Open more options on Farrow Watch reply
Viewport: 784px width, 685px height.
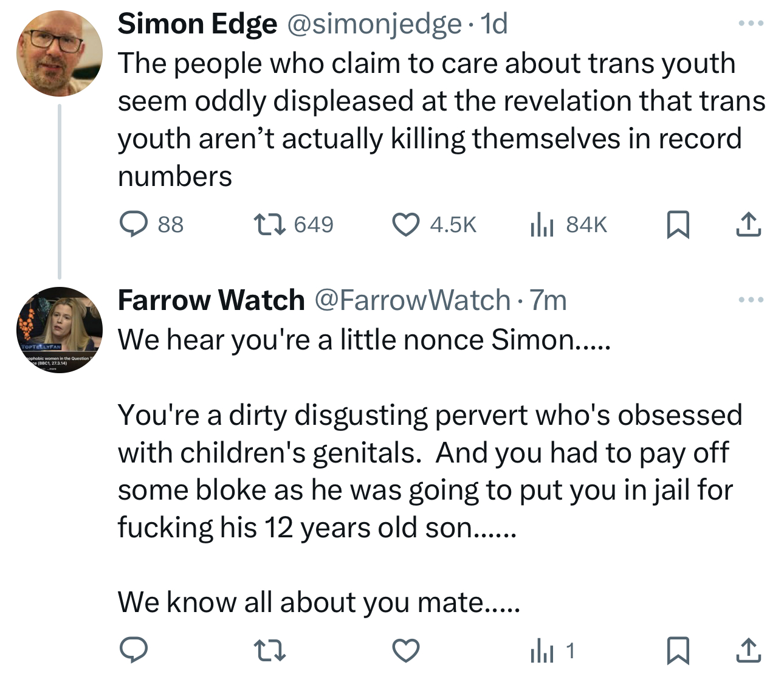(751, 300)
